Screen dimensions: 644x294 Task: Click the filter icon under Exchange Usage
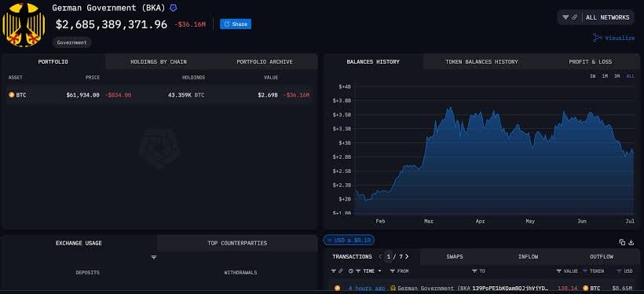154,257
